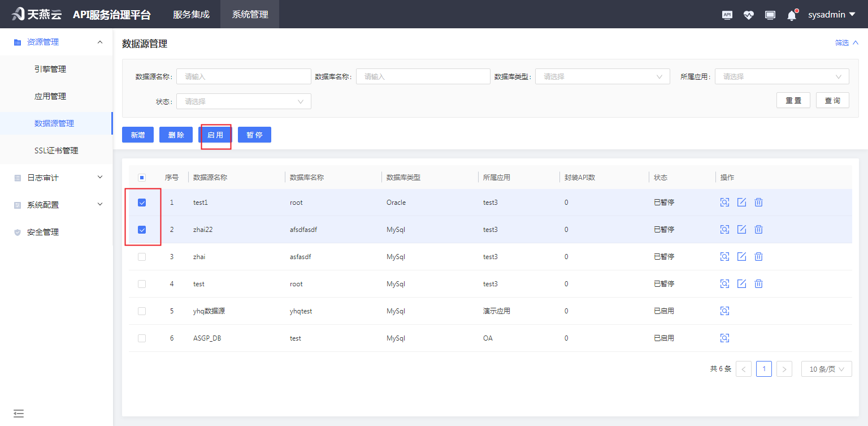Viewport: 868px width, 426px height.
Task: Open the 数据库类型 dropdown
Action: (602, 76)
